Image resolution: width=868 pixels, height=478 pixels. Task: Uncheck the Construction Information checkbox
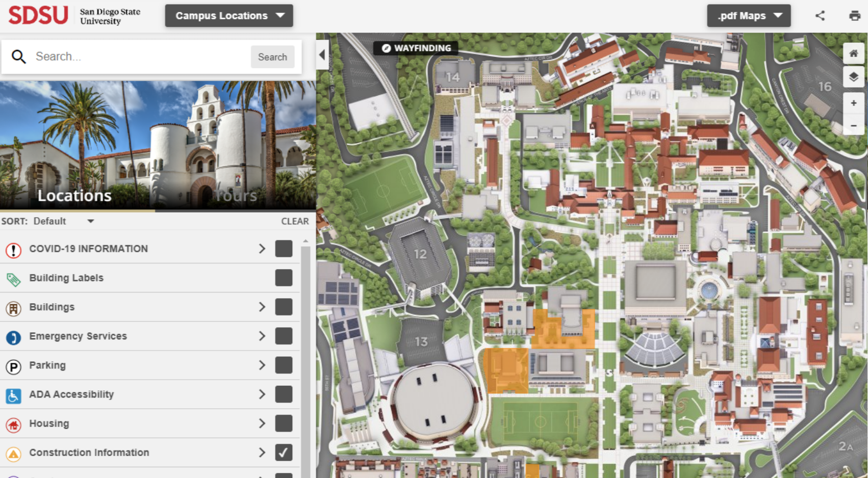284,452
